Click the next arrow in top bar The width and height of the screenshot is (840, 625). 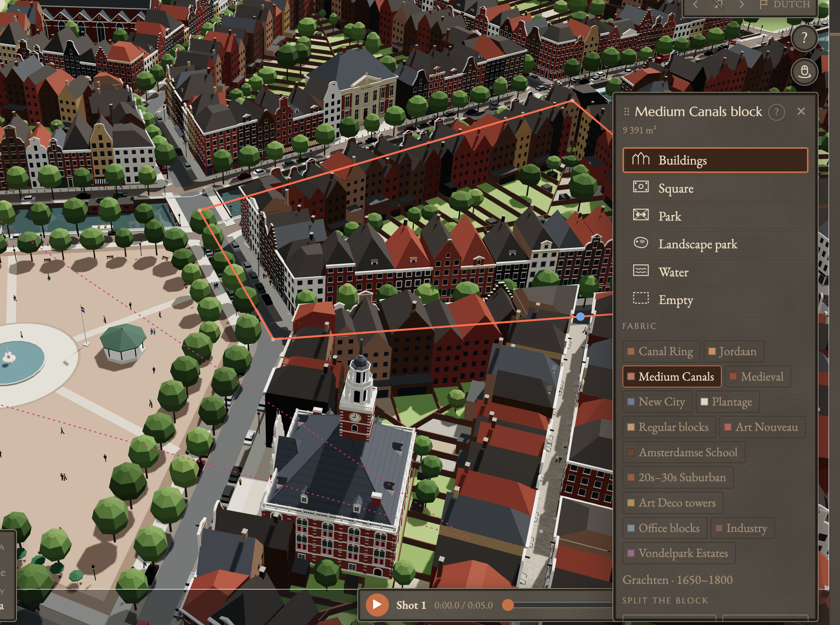742,4
